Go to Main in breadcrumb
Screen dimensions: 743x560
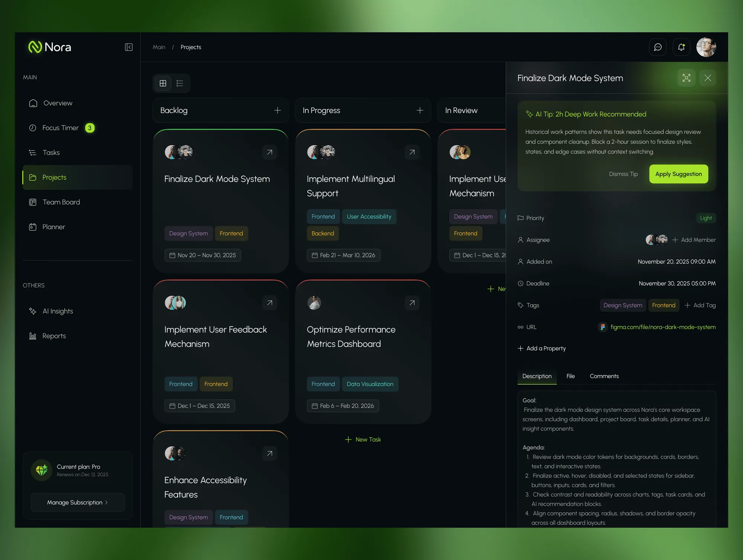tap(159, 47)
